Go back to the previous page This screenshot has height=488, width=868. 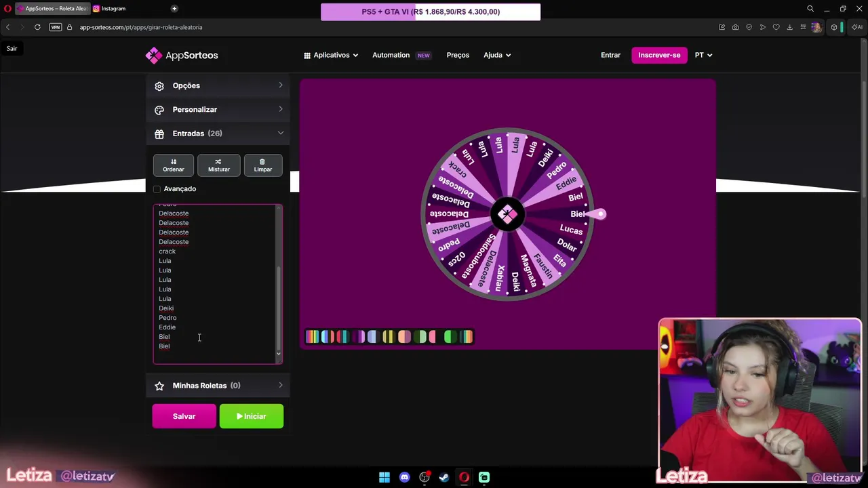click(7, 27)
